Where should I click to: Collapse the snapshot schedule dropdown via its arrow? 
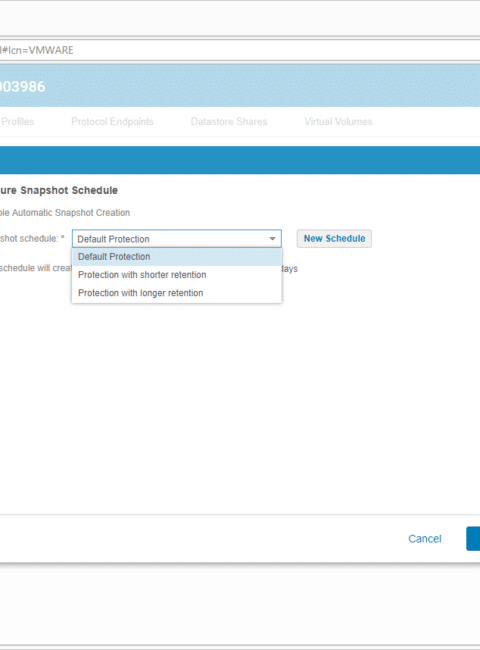(272, 239)
